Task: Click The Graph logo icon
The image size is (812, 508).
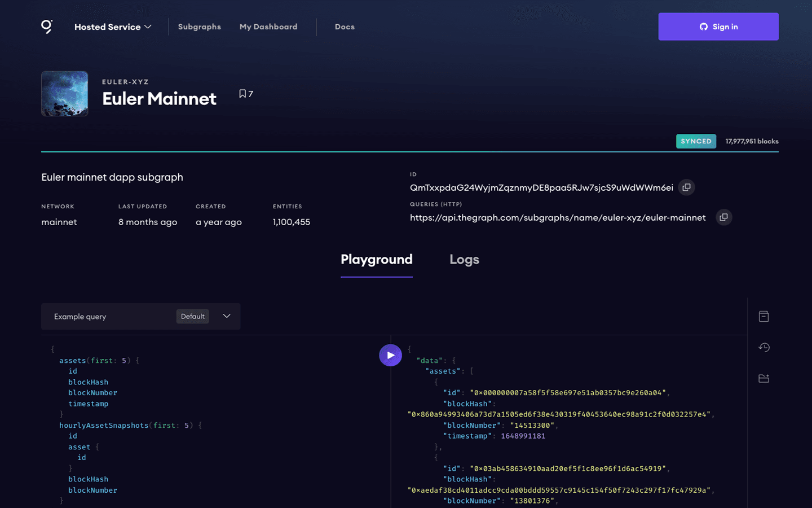Action: (47, 27)
